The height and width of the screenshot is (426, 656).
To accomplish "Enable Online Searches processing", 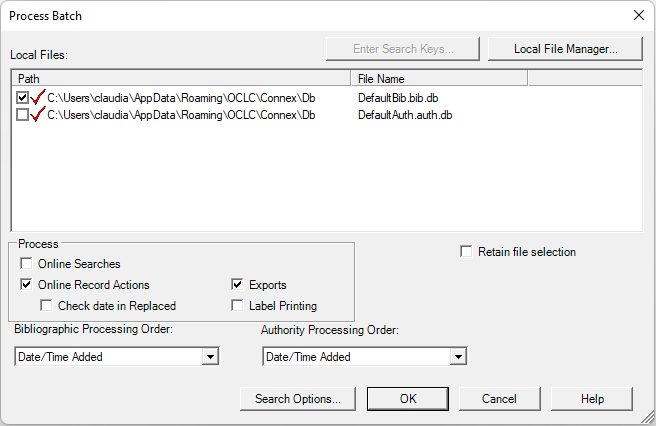I will click(x=26, y=264).
